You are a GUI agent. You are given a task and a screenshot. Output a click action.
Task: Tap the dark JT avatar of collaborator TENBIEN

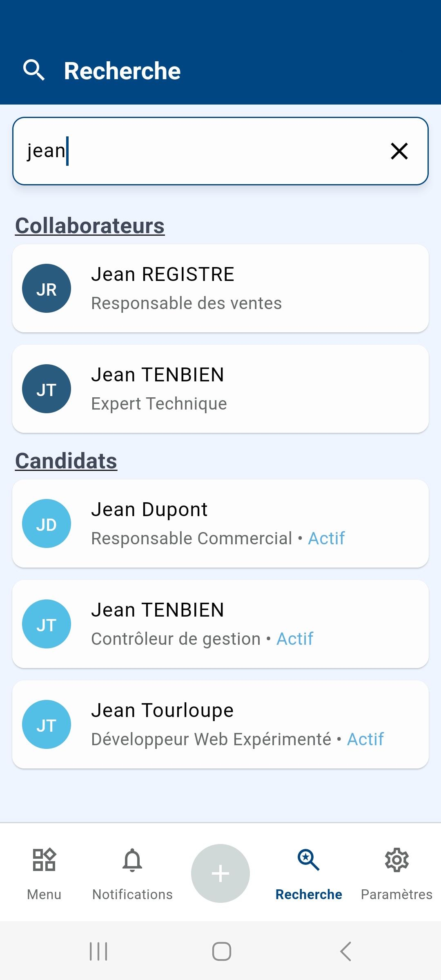point(47,389)
